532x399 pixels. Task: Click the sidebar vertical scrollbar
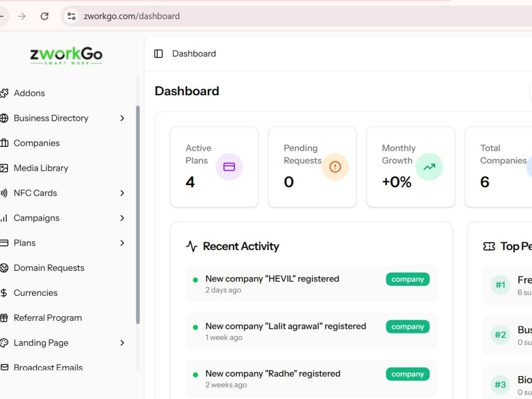coord(138,215)
